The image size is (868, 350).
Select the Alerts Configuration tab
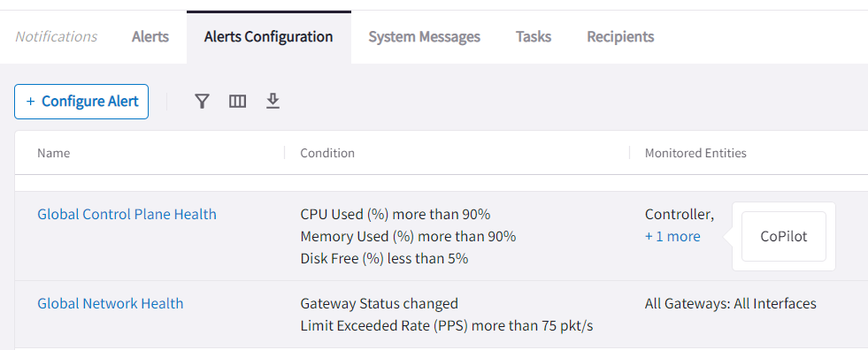pos(268,37)
